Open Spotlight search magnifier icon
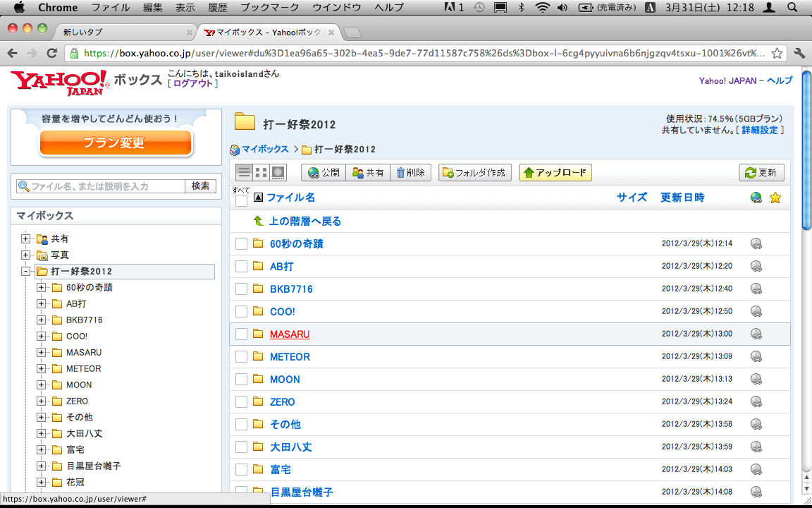This screenshot has height=508, width=812. click(x=792, y=7)
